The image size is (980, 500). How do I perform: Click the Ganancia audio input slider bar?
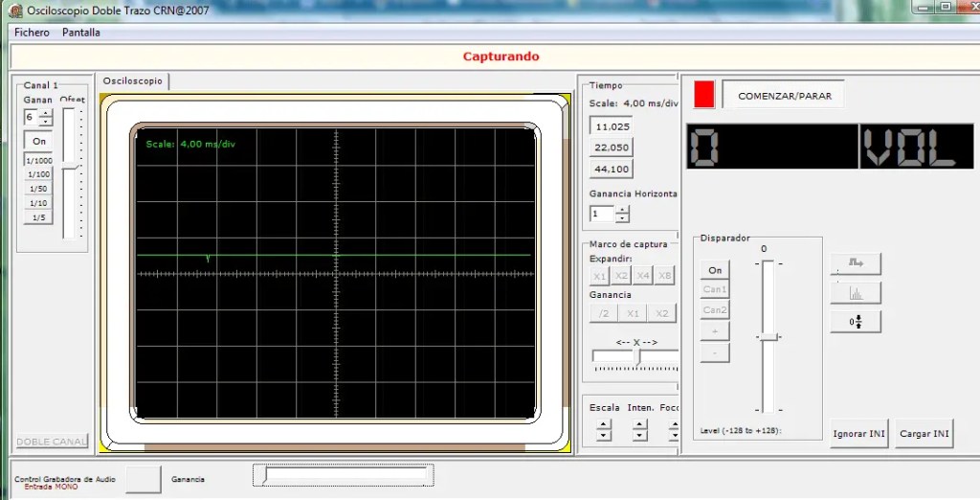coord(345,474)
